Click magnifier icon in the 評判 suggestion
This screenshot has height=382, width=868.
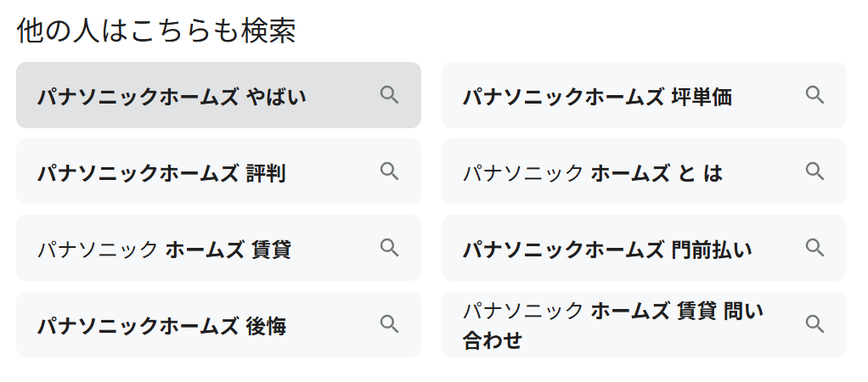[x=389, y=171]
